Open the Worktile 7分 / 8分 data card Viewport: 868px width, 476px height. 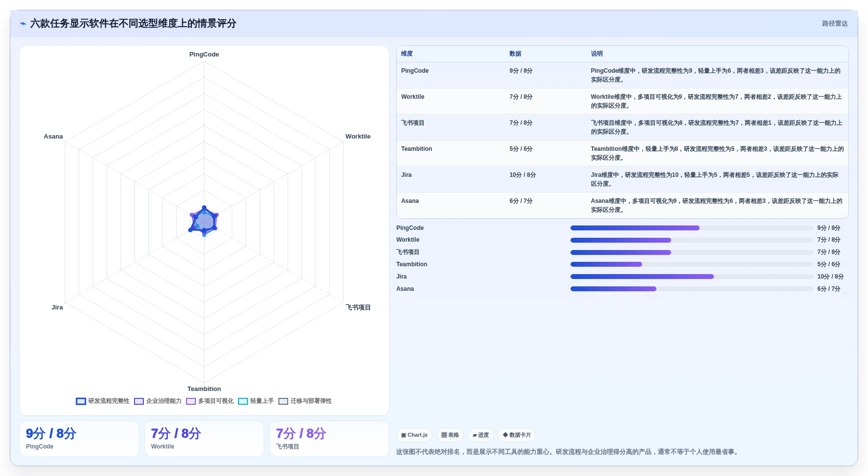point(204,439)
